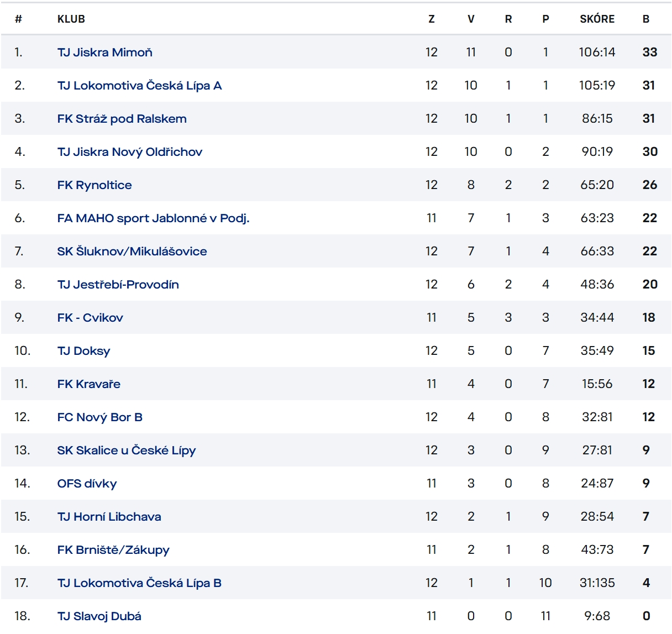
Task: Select TJ Jiskra Nový Oldřichov club
Action: point(129,152)
